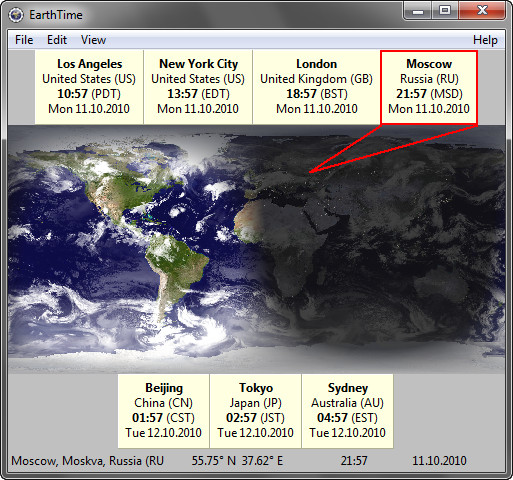Select the London clock card
This screenshot has height=480, width=513.
pos(316,87)
